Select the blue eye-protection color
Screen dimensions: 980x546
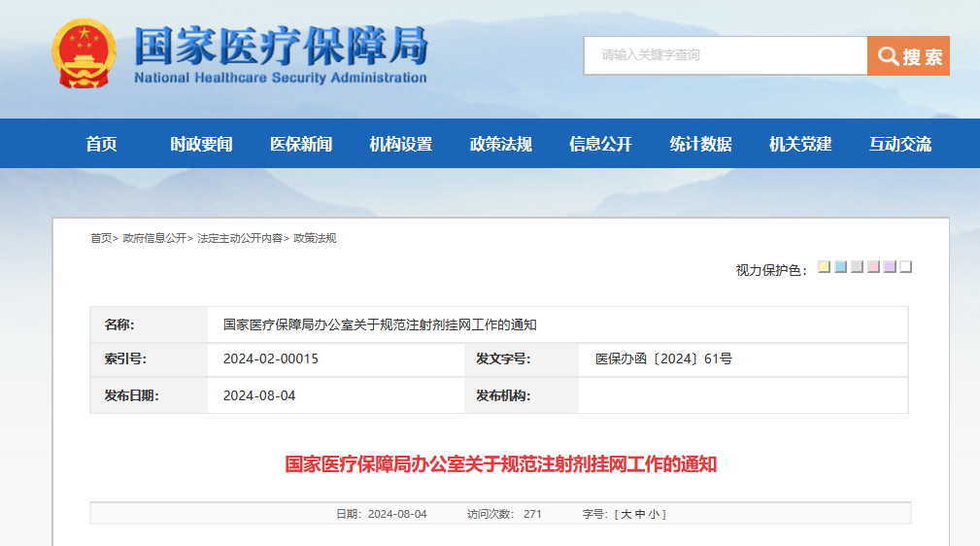[841, 267]
